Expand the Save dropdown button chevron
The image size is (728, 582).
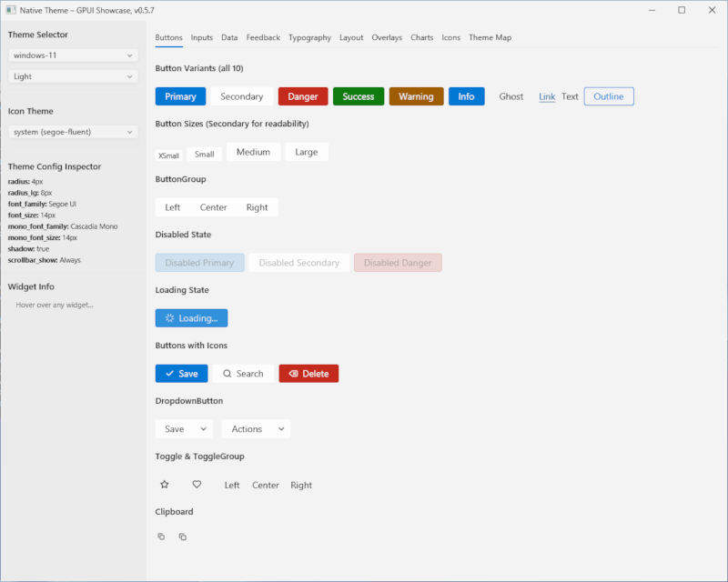click(x=203, y=429)
